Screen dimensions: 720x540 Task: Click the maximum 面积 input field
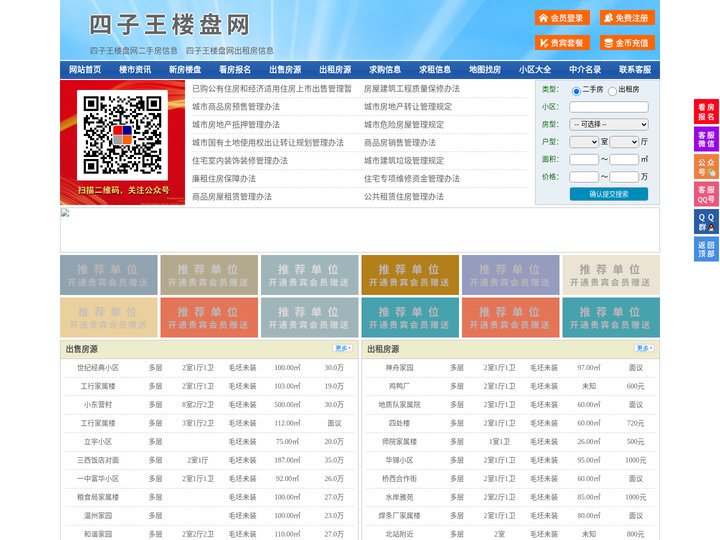tap(624, 159)
